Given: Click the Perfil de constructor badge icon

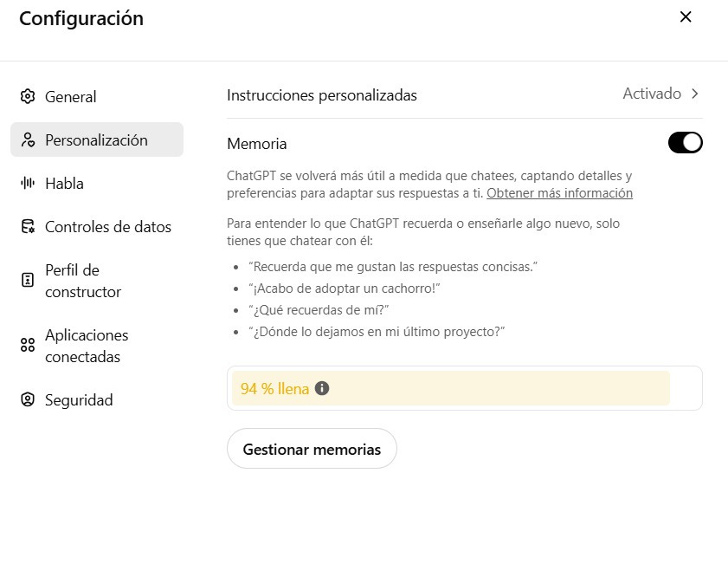Looking at the screenshot, I should 28,280.
